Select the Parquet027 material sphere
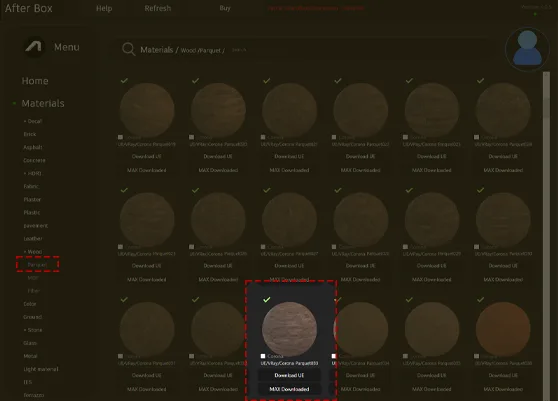Image resolution: width=558 pixels, height=401 pixels. coord(289,220)
